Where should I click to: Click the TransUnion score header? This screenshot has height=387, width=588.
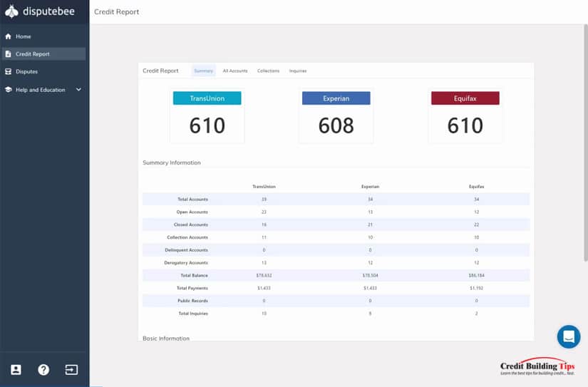tap(207, 98)
